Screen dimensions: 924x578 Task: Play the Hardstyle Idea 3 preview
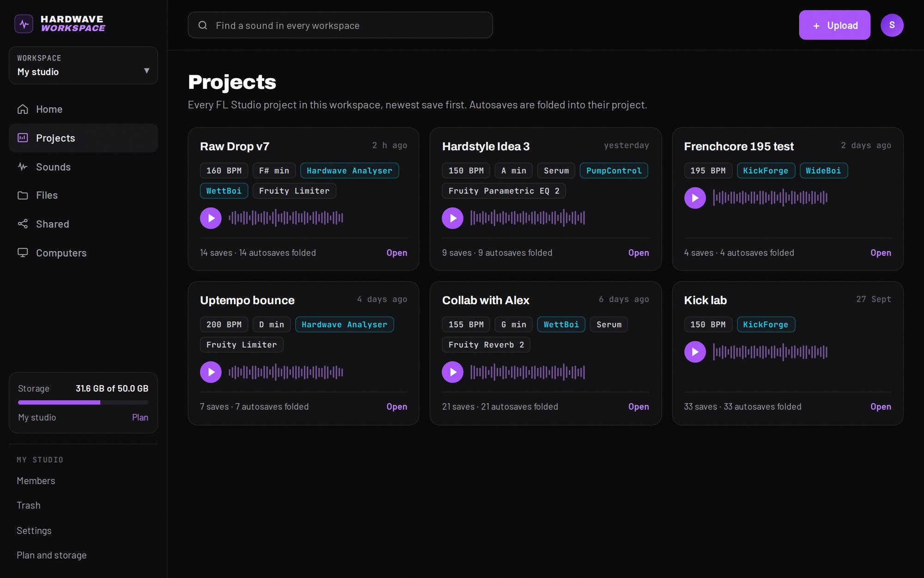(453, 218)
